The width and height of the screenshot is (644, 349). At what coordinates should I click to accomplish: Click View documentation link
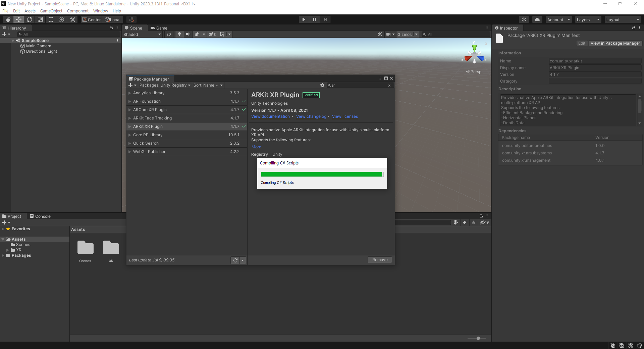point(270,116)
